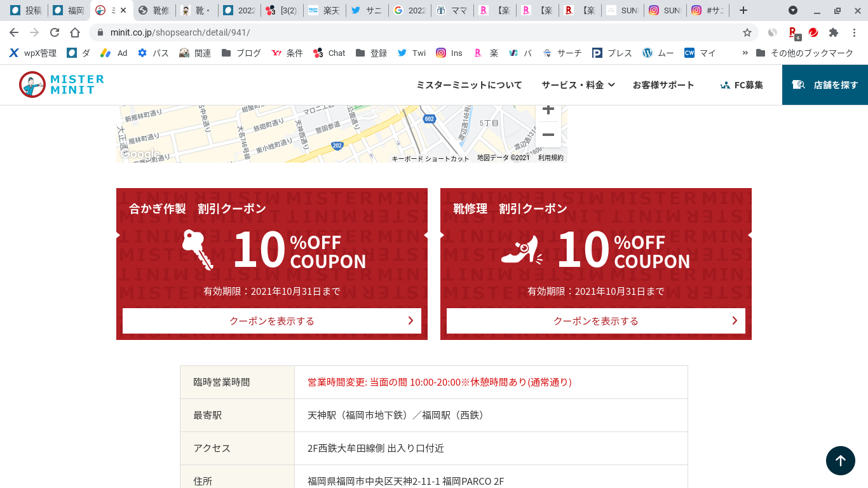Open tab search dropdown arrow
Image resolution: width=868 pixels, height=488 pixels.
[x=793, y=10]
